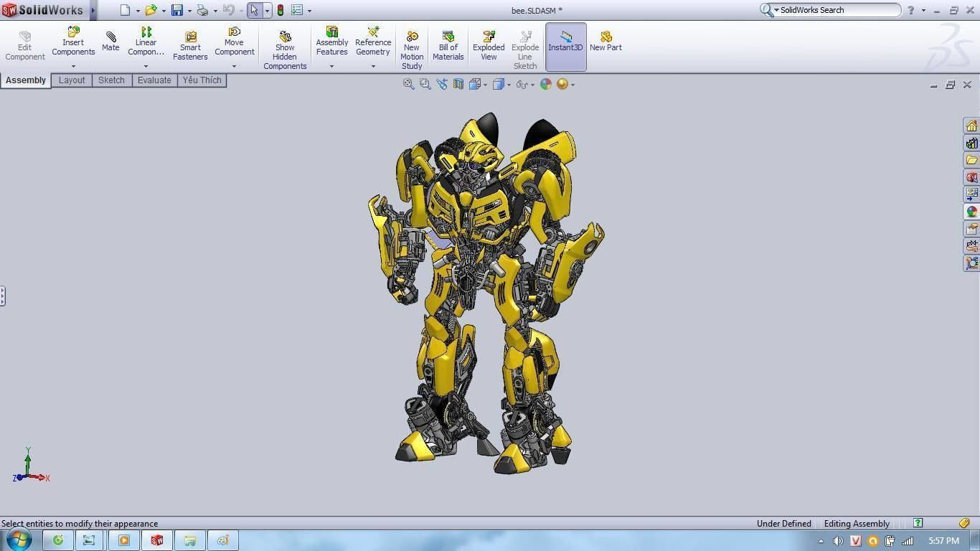The height and width of the screenshot is (551, 980).
Task: Open Design Library in task pane
Action: click(971, 143)
